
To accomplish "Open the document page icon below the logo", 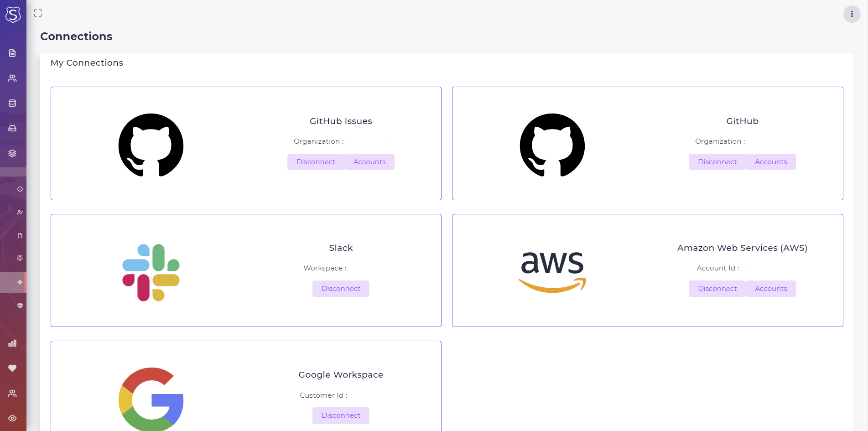I will pyautogui.click(x=12, y=53).
